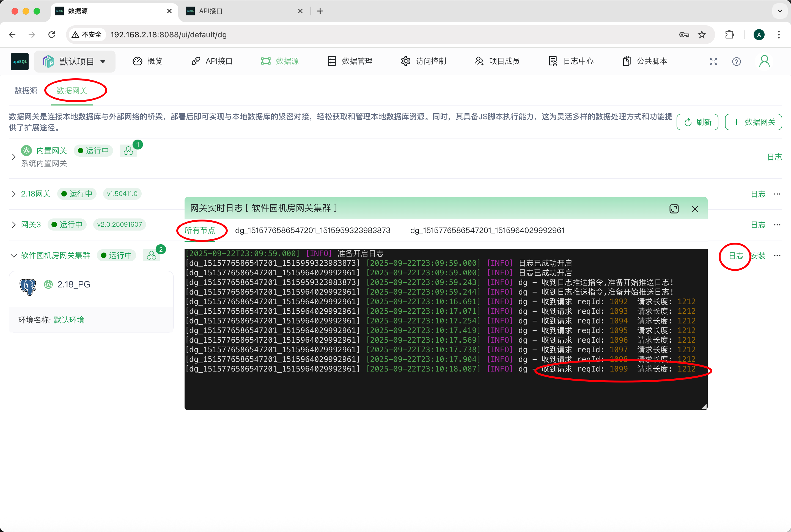
Task: Bookmark page with the star icon
Action: pos(702,35)
